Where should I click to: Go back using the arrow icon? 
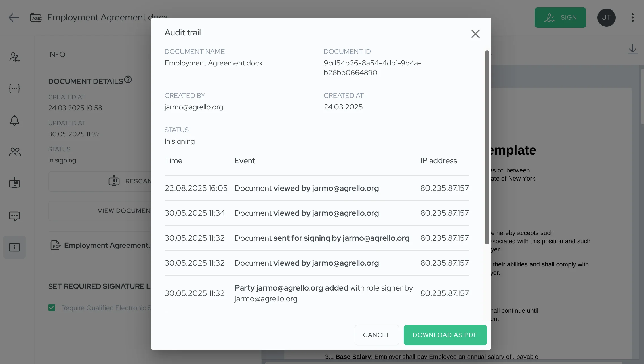click(14, 18)
